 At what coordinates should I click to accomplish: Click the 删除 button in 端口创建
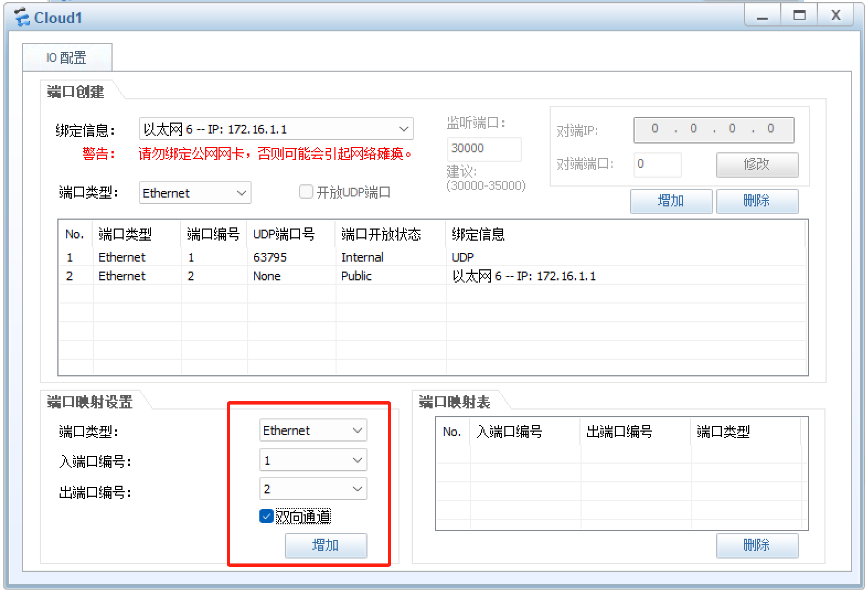point(757,201)
